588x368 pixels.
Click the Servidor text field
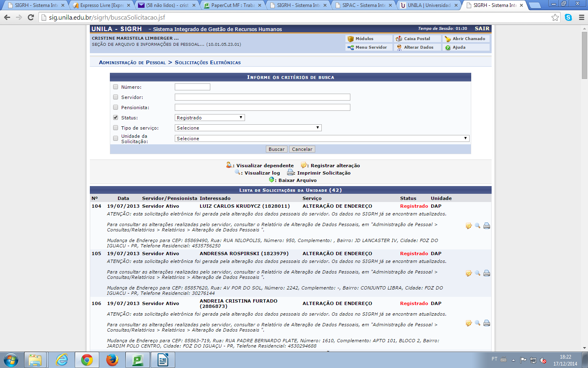(263, 97)
